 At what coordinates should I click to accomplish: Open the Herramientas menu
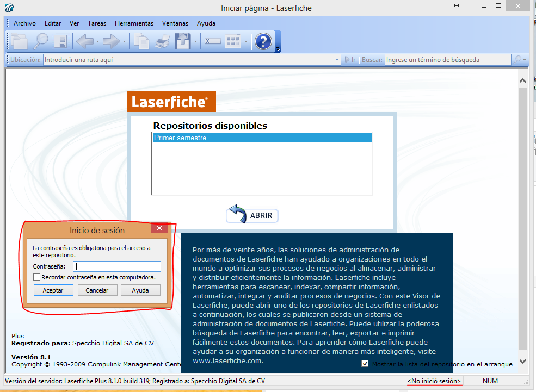tap(134, 23)
